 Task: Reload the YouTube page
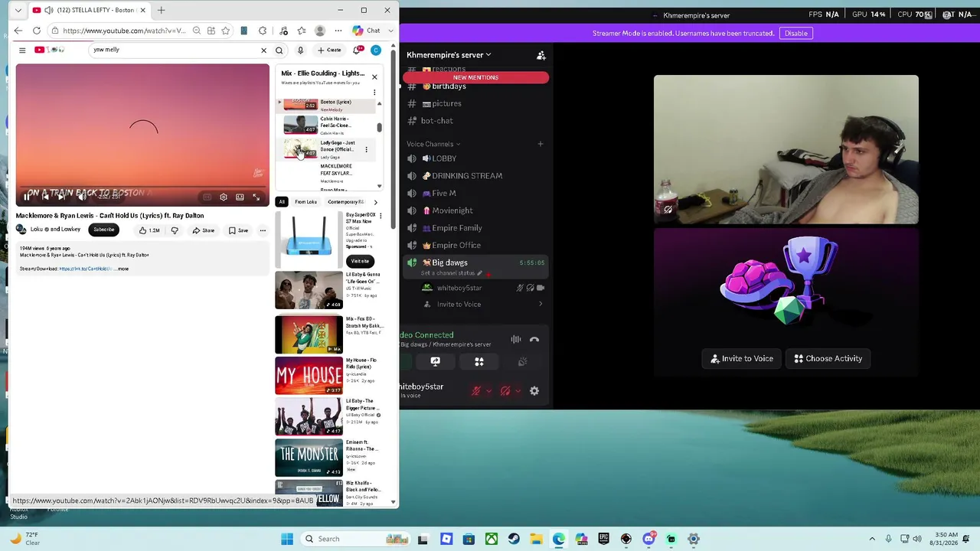pyautogui.click(x=37, y=31)
